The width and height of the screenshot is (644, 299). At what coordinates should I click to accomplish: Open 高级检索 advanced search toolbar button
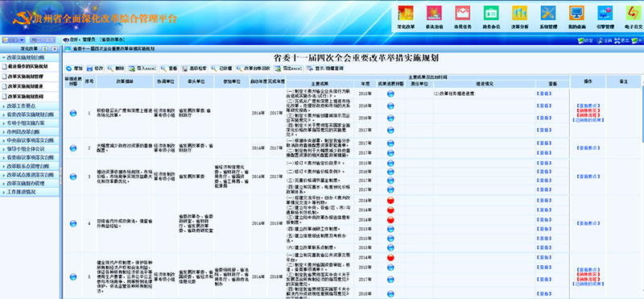click(x=194, y=69)
